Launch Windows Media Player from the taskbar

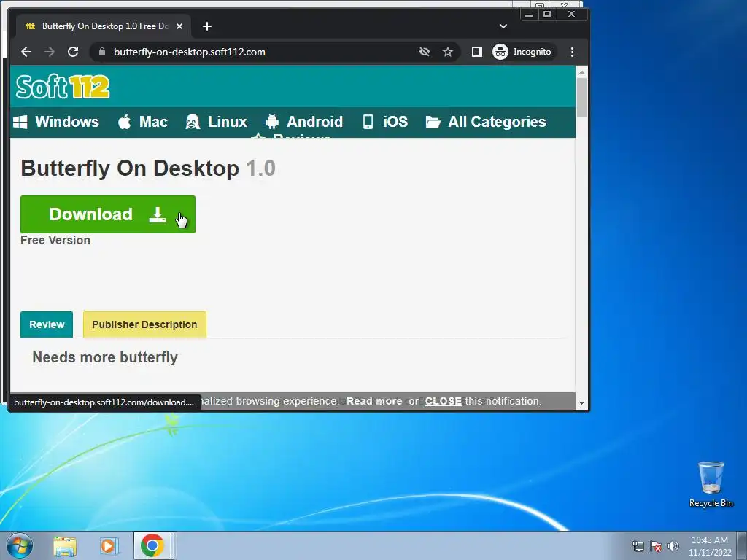108,545
